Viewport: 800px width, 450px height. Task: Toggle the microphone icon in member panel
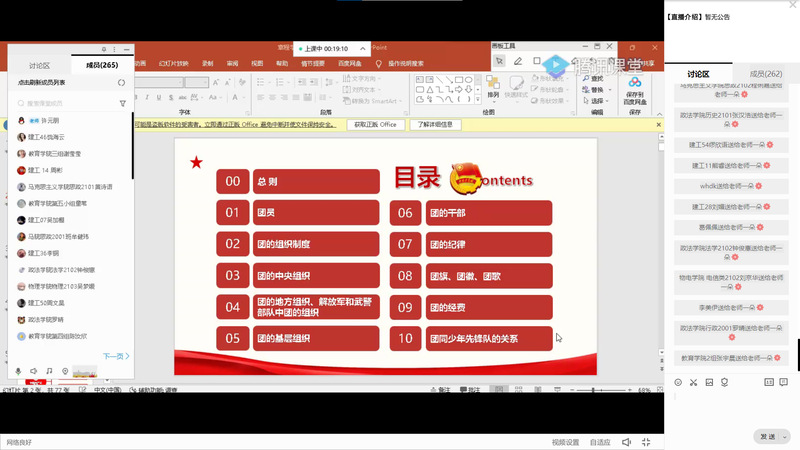(x=18, y=371)
